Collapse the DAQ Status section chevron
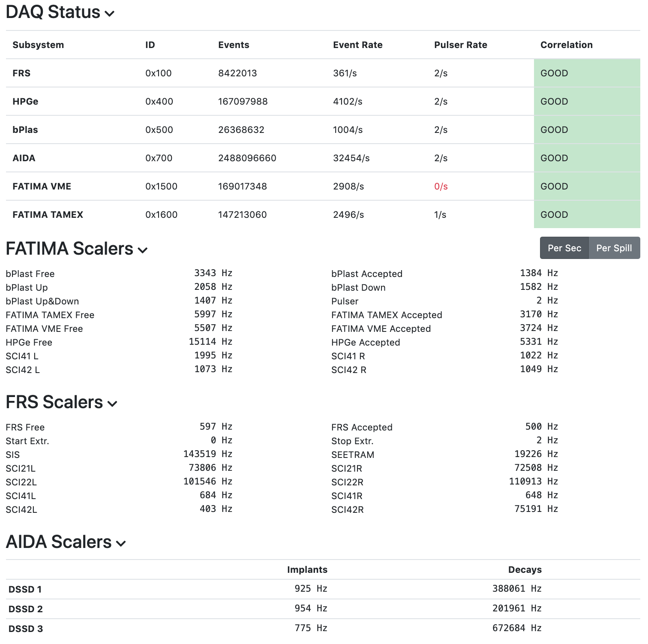Screen dimensions: 648x644 [x=110, y=13]
